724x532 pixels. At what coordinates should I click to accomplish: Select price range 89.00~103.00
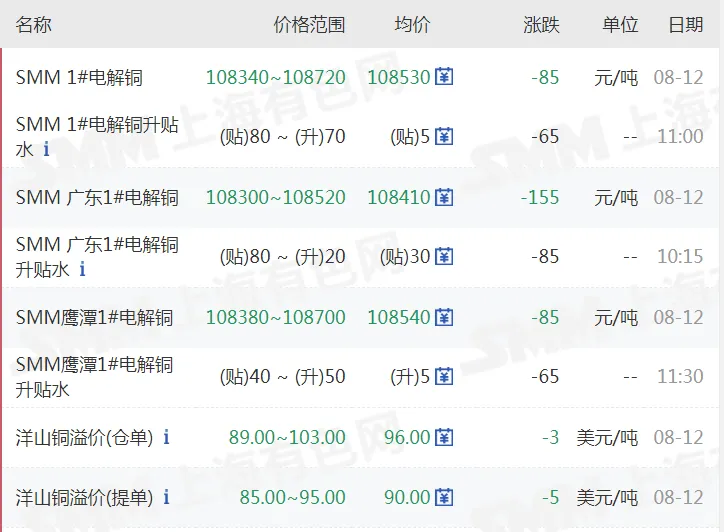(x=287, y=437)
